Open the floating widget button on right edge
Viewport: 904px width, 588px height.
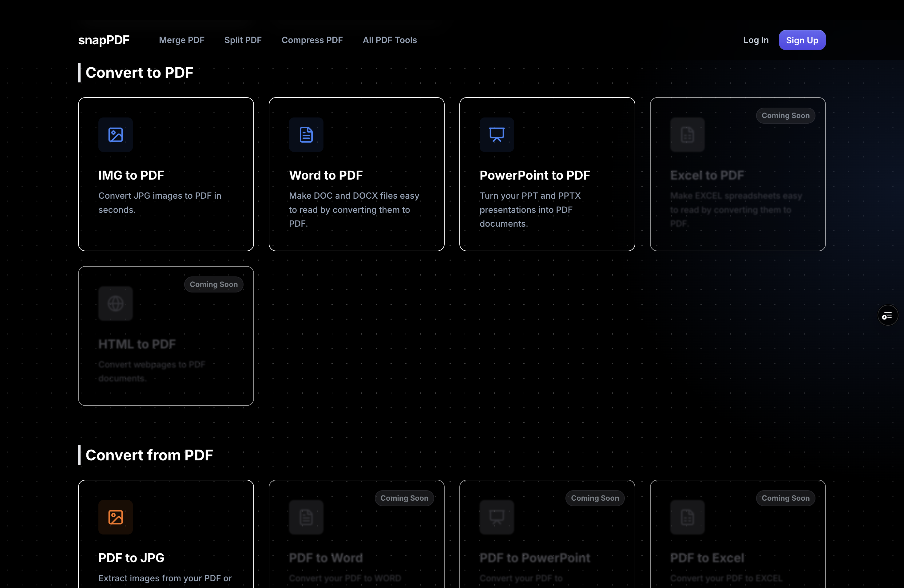tap(888, 315)
